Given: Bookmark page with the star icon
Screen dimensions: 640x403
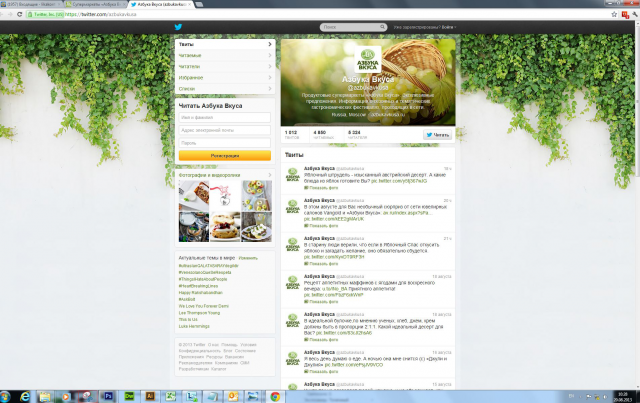Looking at the screenshot, I should (x=614, y=14).
